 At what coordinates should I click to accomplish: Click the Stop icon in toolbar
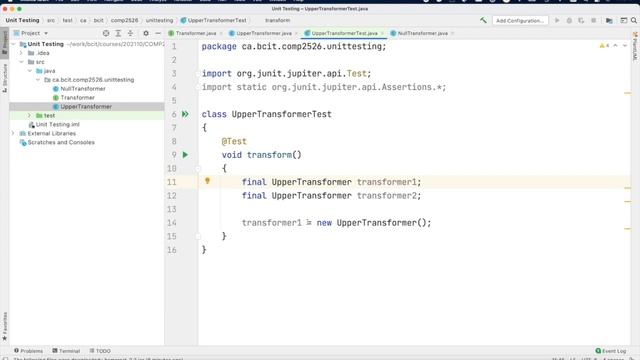[593, 20]
